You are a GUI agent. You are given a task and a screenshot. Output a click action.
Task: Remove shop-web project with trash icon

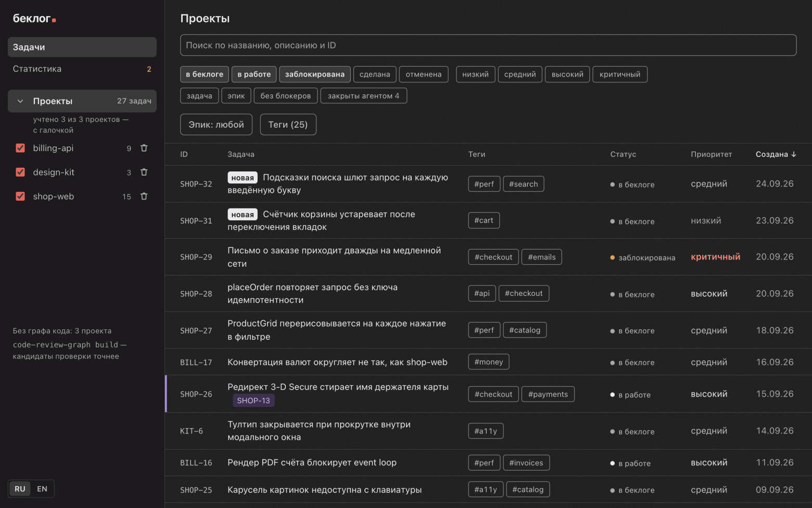pos(144,196)
